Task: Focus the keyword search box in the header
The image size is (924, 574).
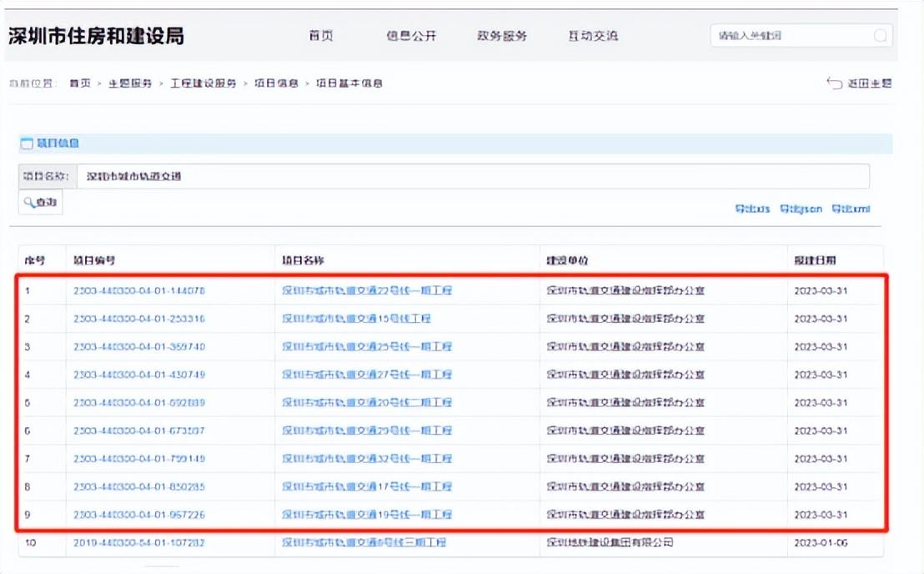Action: coord(801,36)
